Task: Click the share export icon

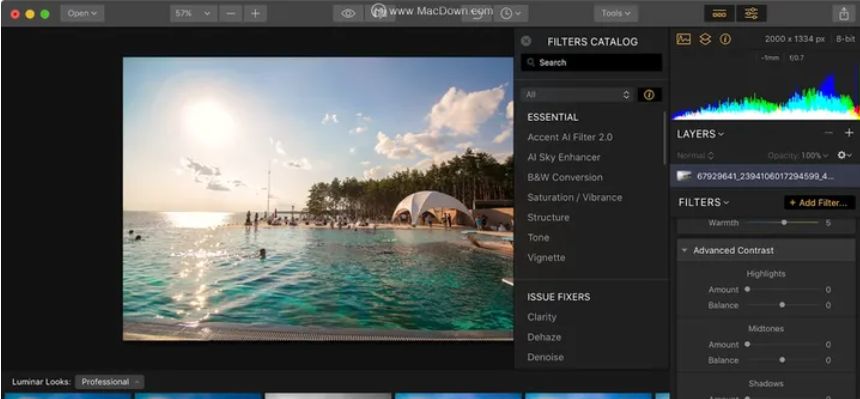Action: point(844,14)
